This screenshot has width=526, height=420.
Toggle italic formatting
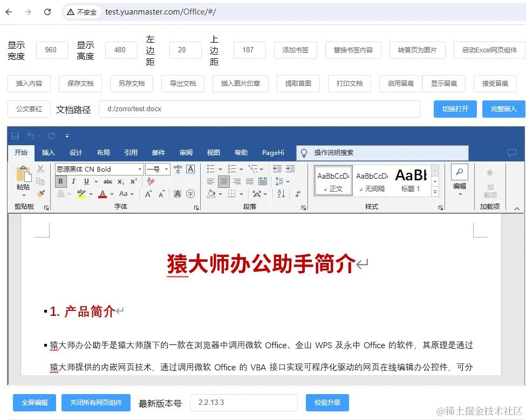73,181
